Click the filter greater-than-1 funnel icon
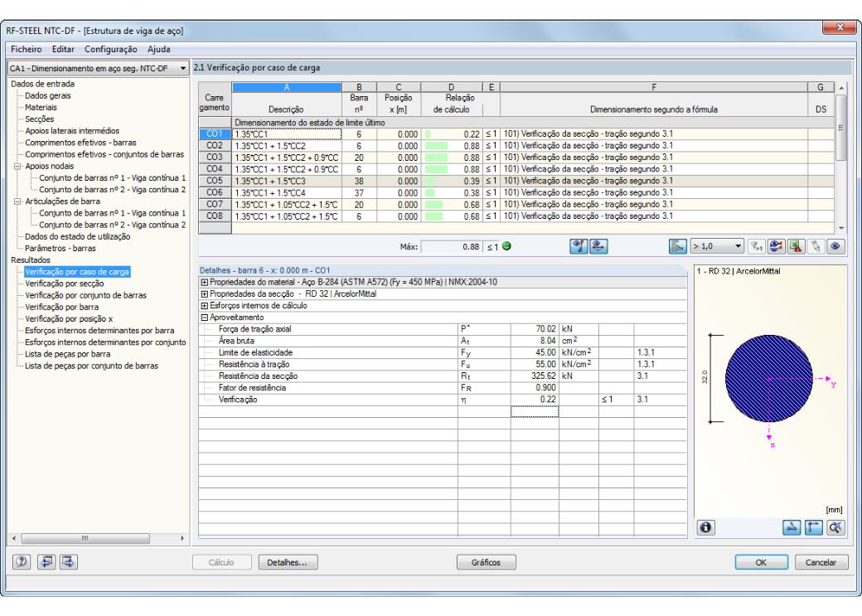 coord(757,246)
